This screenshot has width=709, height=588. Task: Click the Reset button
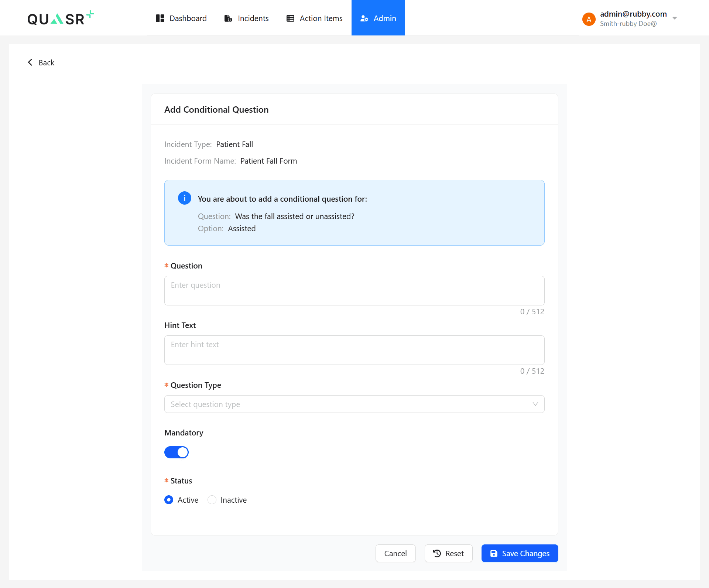tap(448, 553)
